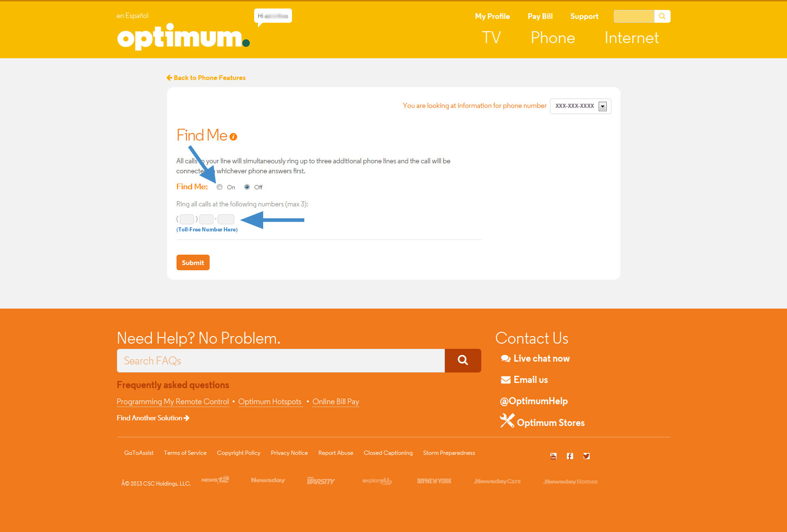Open the Support menu item

(x=584, y=16)
